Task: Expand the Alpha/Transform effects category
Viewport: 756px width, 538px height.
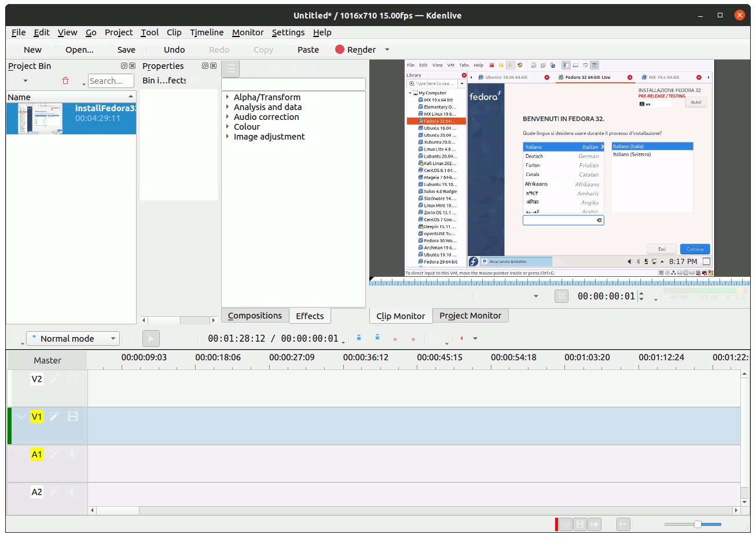Action: (x=227, y=97)
